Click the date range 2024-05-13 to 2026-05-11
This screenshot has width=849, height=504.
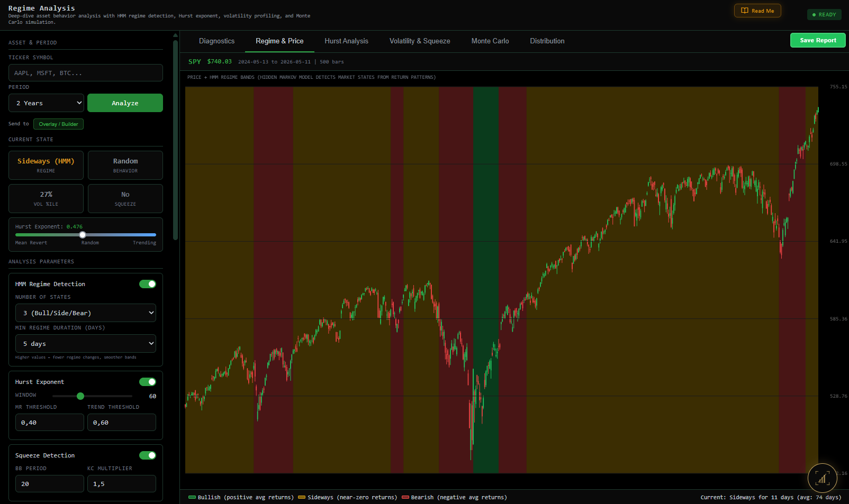274,62
